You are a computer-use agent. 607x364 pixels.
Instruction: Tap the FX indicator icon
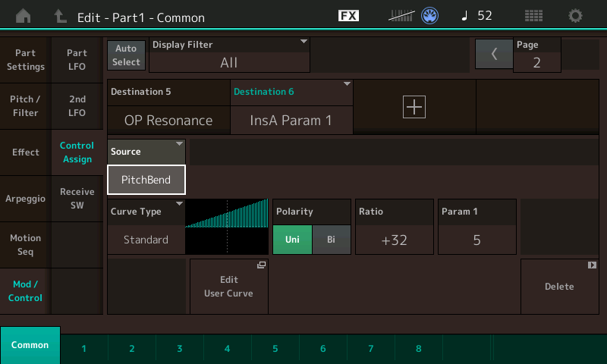click(x=348, y=15)
